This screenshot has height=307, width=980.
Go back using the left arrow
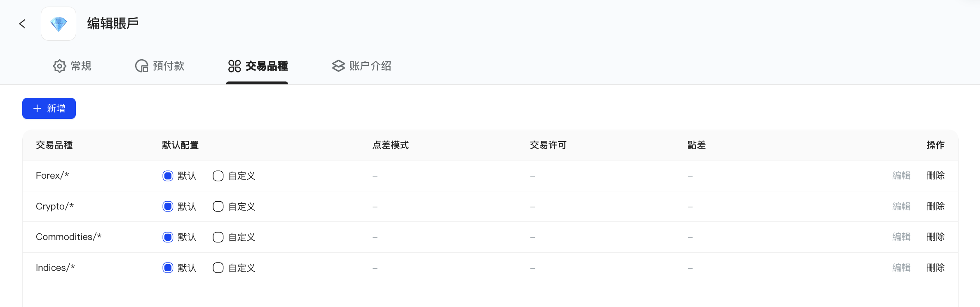(x=22, y=24)
